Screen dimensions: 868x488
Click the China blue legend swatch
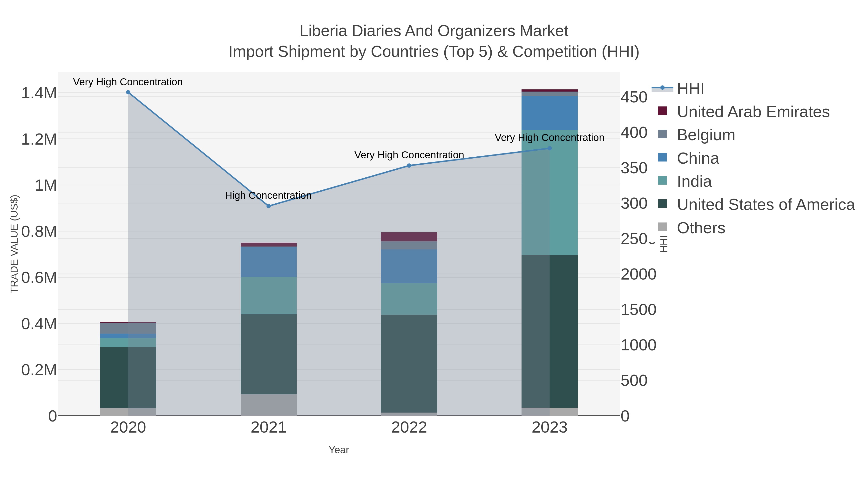coord(662,157)
